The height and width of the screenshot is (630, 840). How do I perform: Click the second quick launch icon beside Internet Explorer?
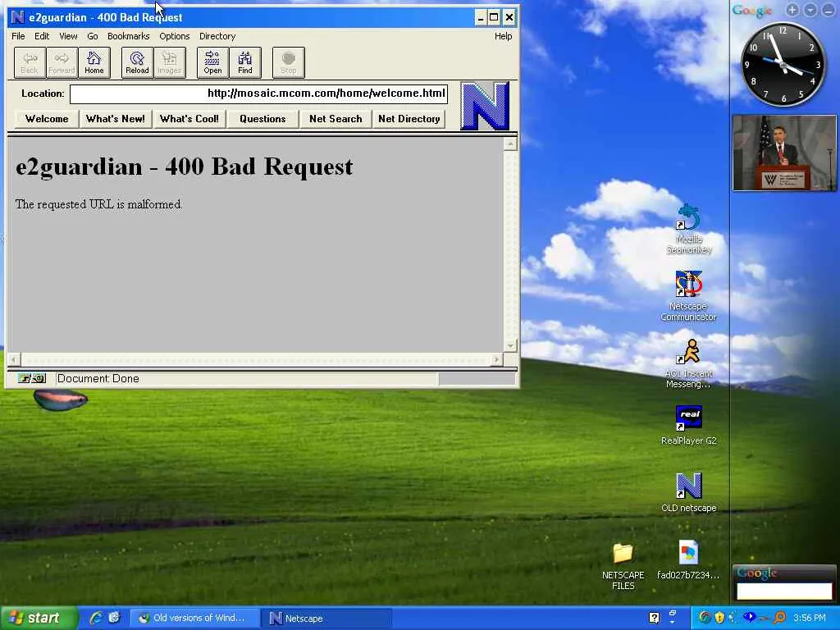(114, 618)
